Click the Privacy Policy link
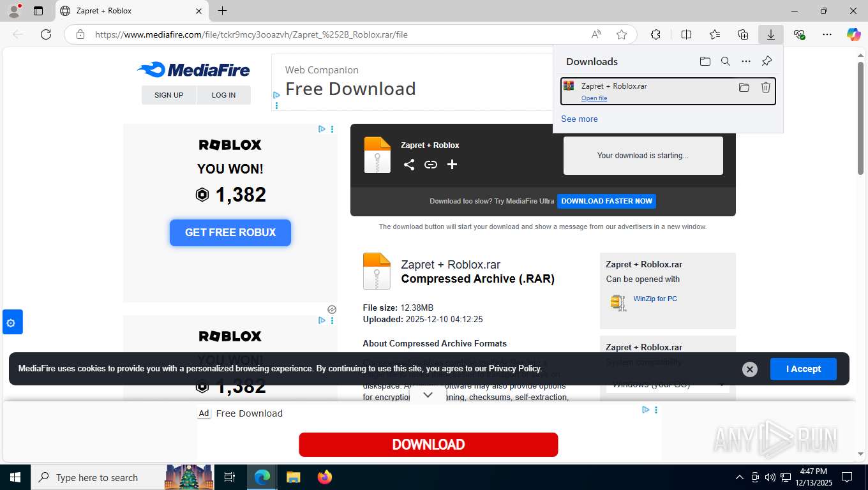Image resolution: width=868 pixels, height=490 pixels. click(515, 368)
